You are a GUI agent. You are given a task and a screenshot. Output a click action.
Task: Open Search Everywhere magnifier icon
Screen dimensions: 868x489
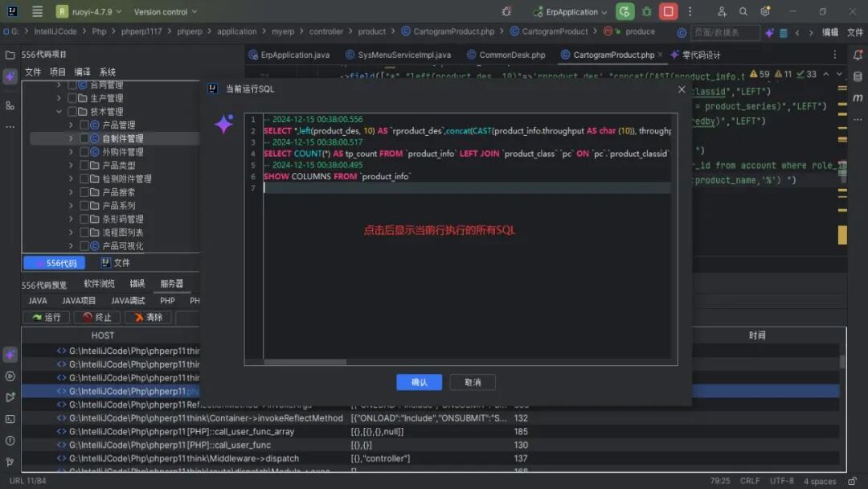pyautogui.click(x=743, y=11)
